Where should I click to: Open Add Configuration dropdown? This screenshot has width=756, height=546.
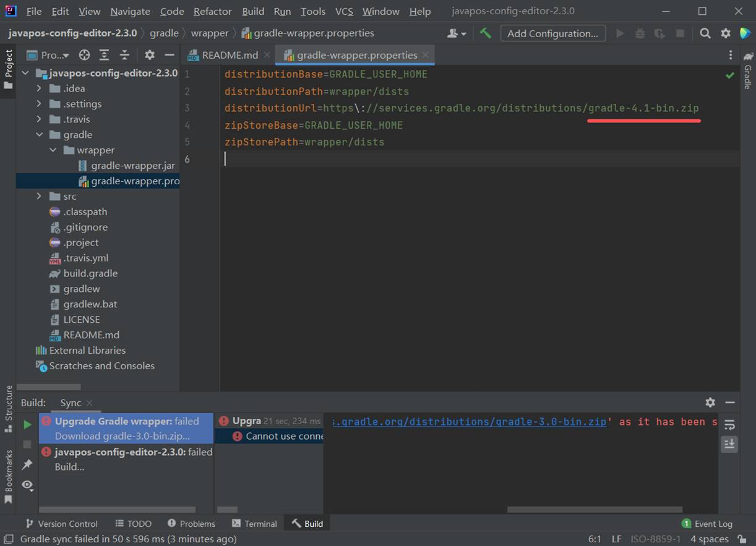coord(552,33)
